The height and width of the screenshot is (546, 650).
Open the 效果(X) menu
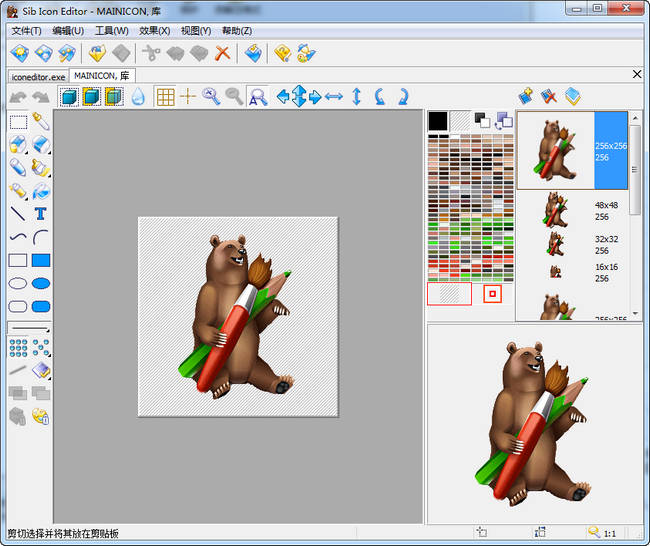(x=154, y=31)
